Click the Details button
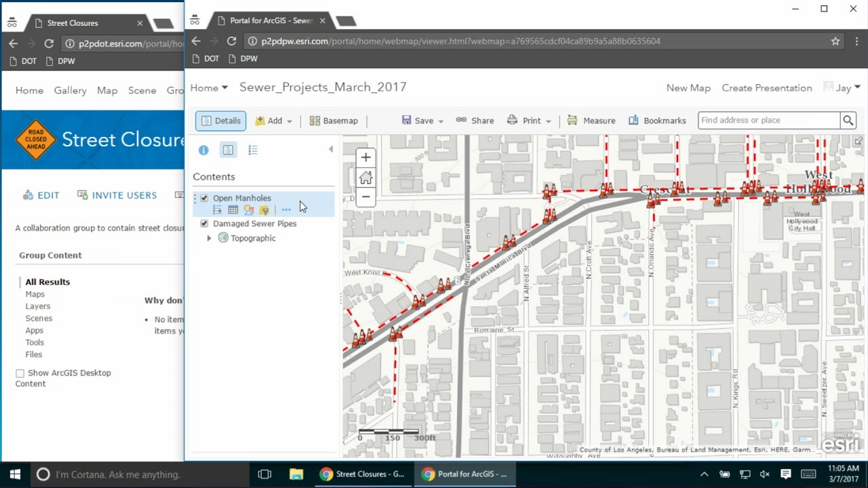The width and height of the screenshot is (868, 488). pos(220,121)
